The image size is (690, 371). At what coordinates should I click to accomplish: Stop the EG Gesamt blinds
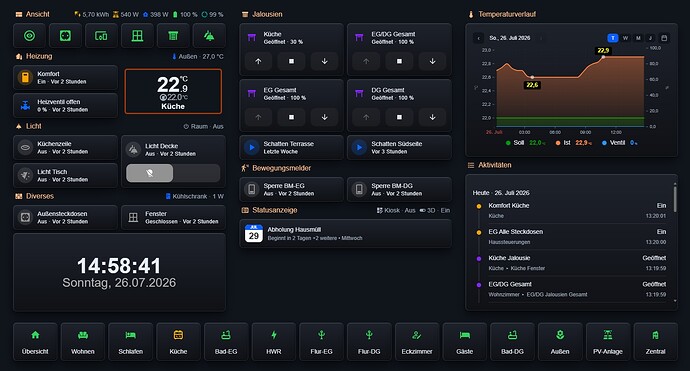click(x=291, y=117)
